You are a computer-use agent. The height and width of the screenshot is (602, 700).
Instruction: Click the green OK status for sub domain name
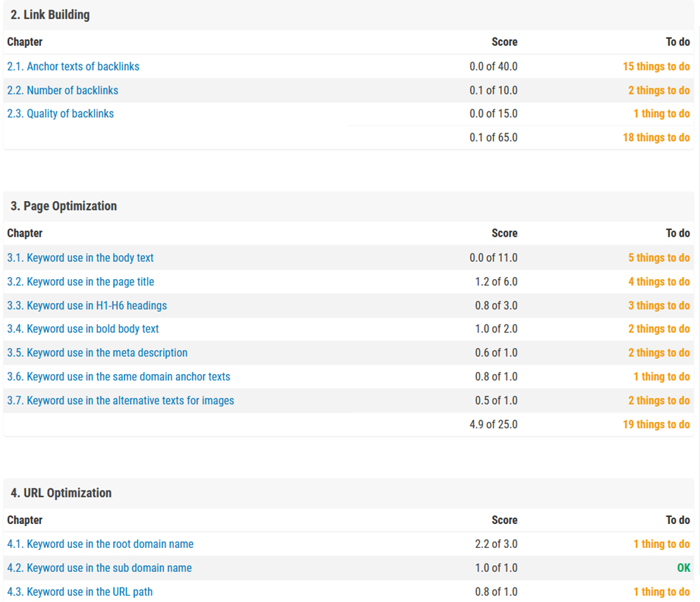click(684, 568)
